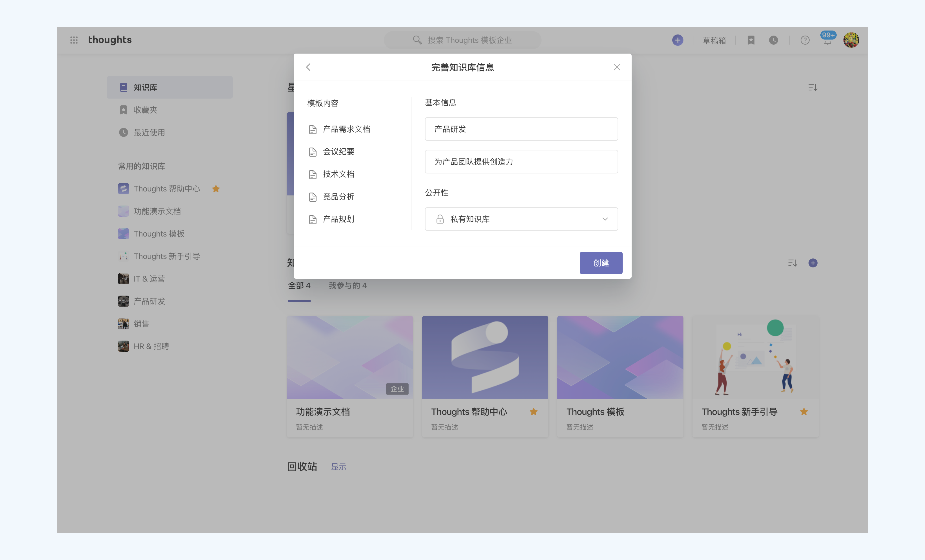Image resolution: width=925 pixels, height=560 pixels.
Task: Open the recent clock icon in header
Action: point(773,40)
